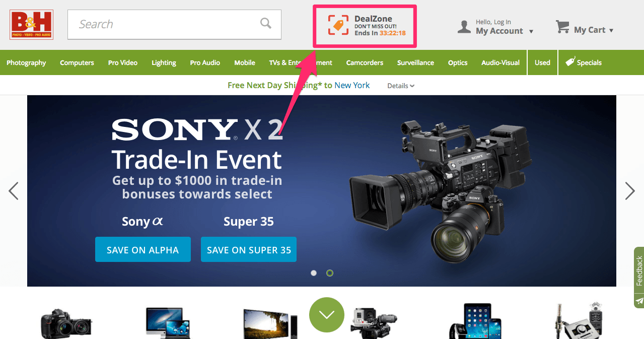The height and width of the screenshot is (339, 644).
Task: Click the DealZone price tag icon
Action: click(338, 25)
